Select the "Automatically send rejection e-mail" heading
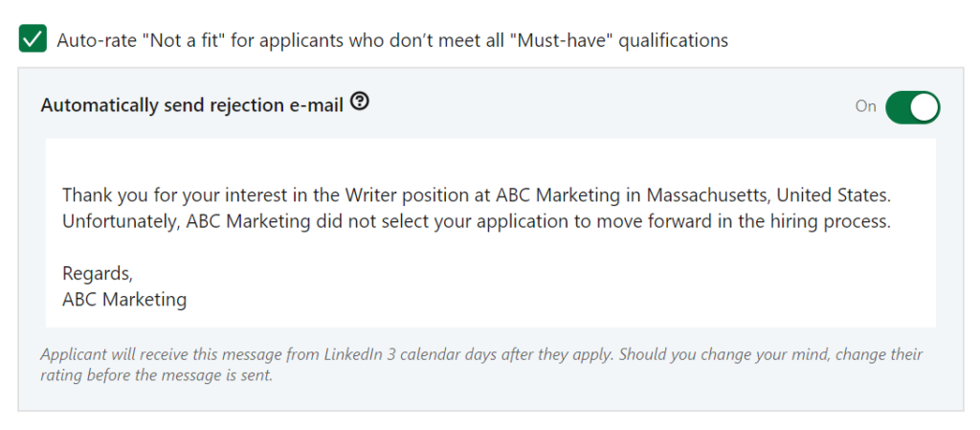 (191, 105)
